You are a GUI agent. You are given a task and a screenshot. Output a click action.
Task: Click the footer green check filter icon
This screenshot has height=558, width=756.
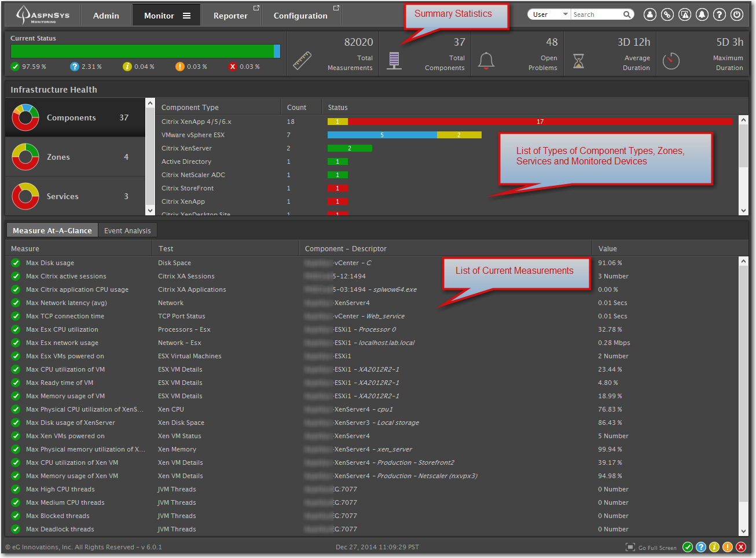click(x=688, y=547)
